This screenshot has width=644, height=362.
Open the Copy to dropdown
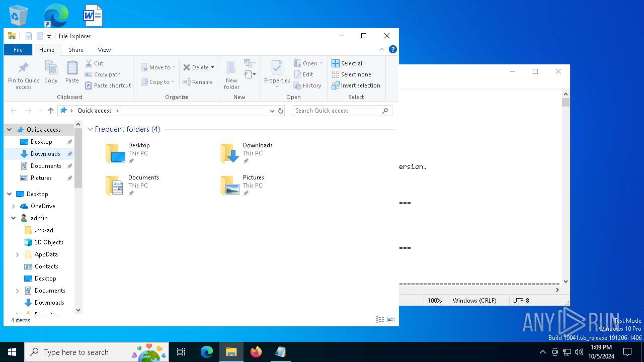pyautogui.click(x=158, y=82)
